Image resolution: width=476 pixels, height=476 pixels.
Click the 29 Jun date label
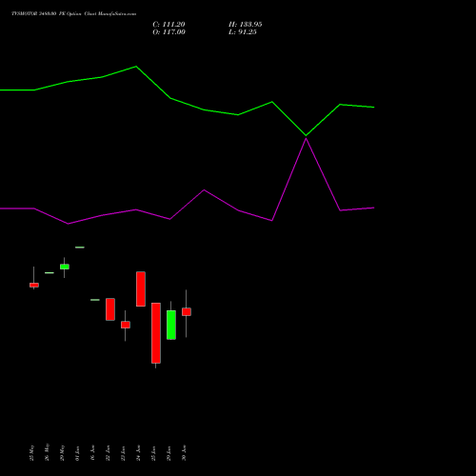click(169, 453)
